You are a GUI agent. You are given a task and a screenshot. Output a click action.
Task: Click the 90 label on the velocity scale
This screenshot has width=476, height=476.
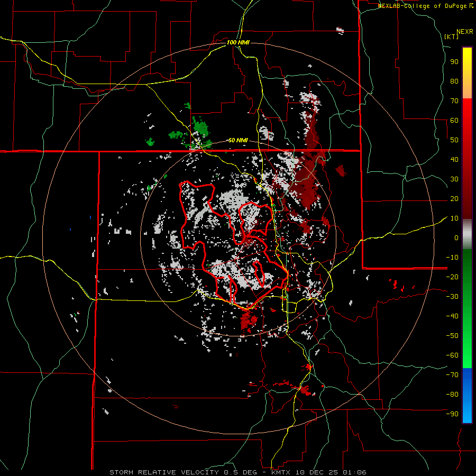coord(454,61)
